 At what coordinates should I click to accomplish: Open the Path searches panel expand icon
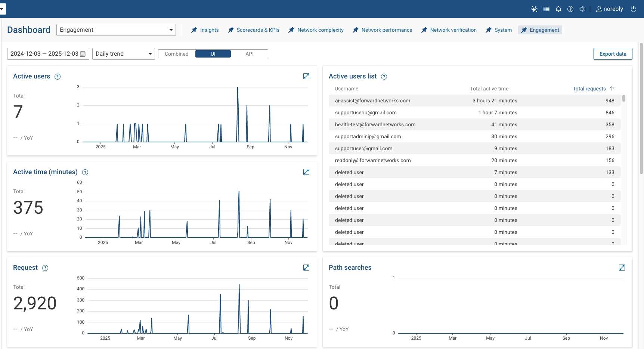[622, 268]
